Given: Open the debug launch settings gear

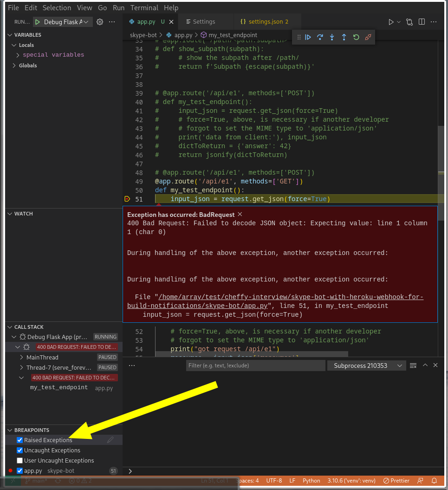Looking at the screenshot, I should pyautogui.click(x=99, y=22).
